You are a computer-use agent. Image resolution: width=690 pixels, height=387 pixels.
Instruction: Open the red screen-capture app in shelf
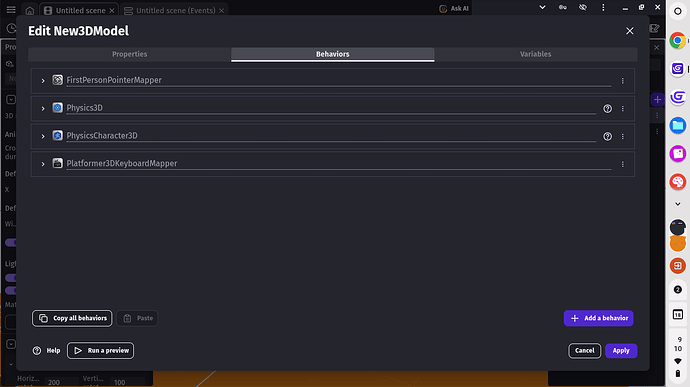(678, 265)
